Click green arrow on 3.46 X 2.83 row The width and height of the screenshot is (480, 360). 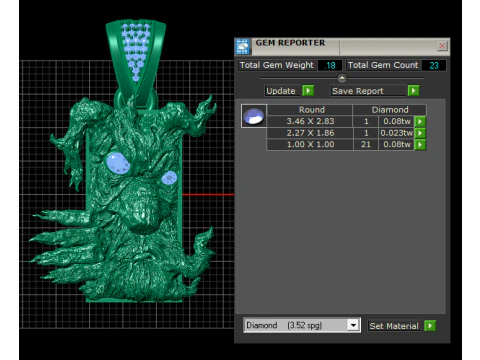[420, 121]
